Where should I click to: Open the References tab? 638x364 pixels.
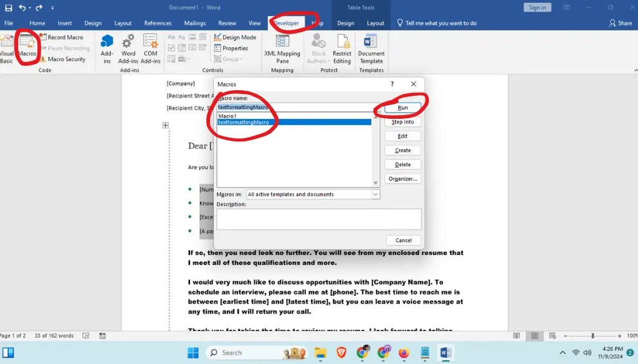pyautogui.click(x=158, y=23)
